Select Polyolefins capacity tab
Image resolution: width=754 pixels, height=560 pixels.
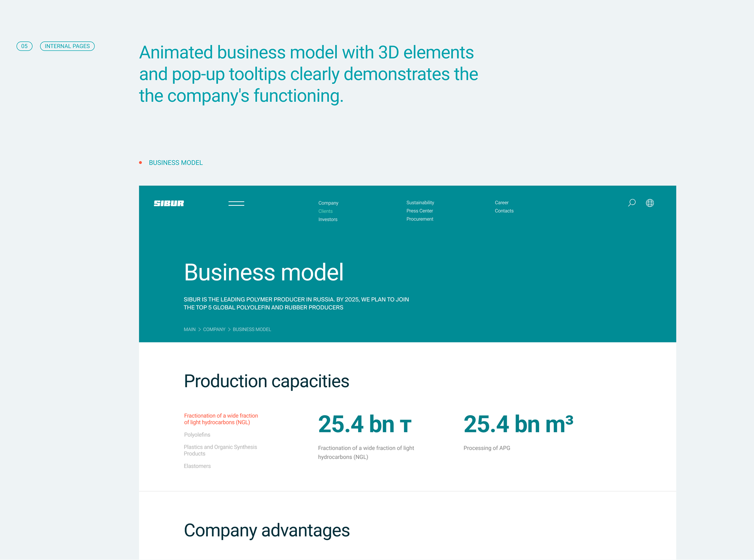click(197, 435)
